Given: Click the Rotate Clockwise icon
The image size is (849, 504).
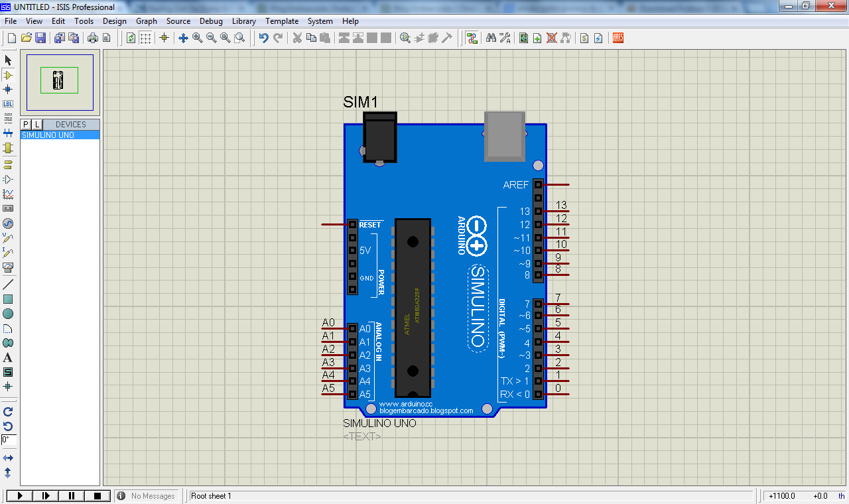Looking at the screenshot, I should [x=8, y=412].
